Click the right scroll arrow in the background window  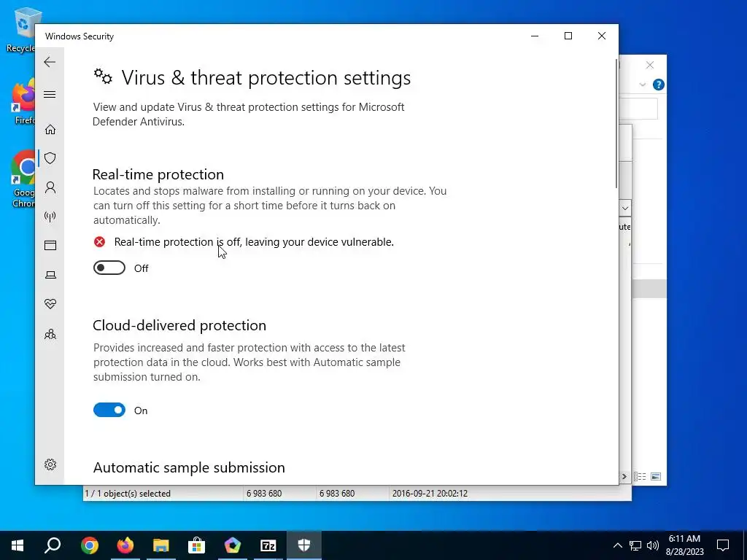pyautogui.click(x=624, y=477)
